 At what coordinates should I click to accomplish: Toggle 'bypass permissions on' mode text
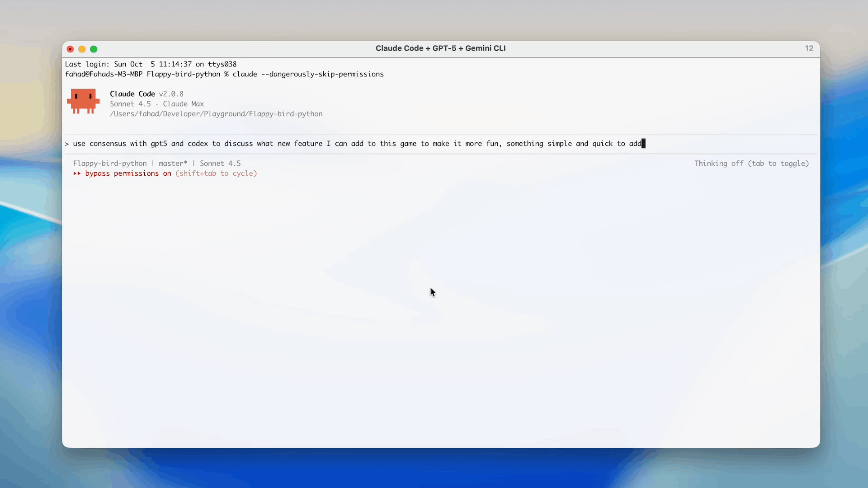tap(128, 174)
